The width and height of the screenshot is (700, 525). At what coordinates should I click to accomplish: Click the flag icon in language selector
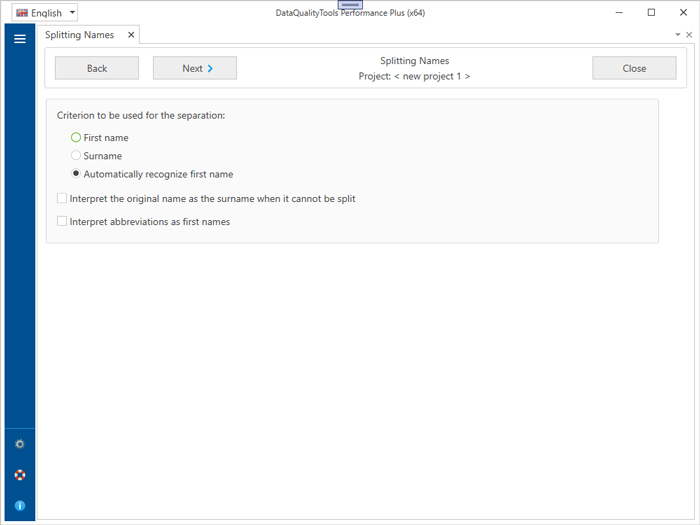[21, 13]
